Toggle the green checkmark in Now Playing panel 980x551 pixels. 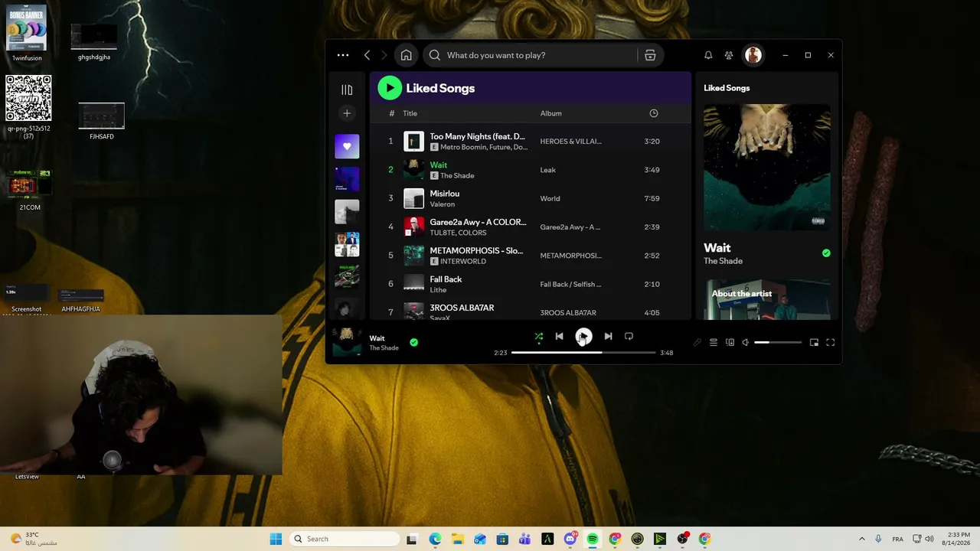[x=826, y=253]
